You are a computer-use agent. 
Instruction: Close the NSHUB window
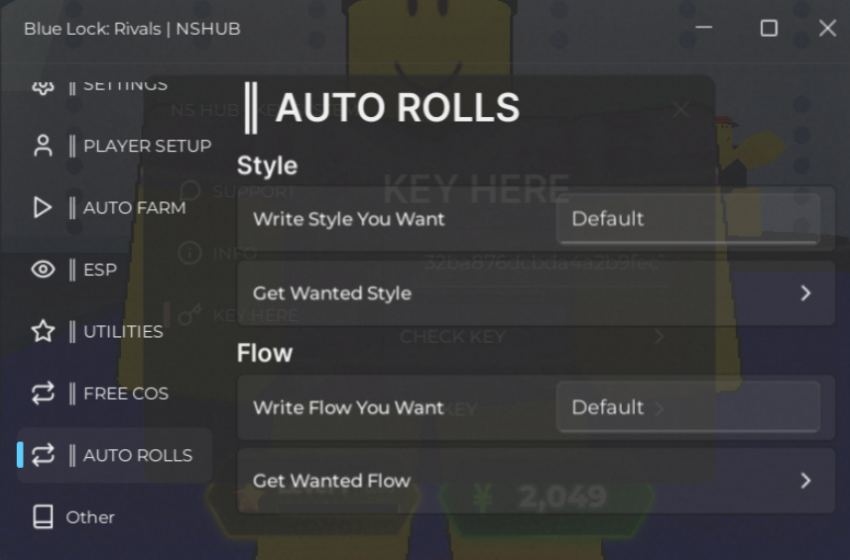827,28
